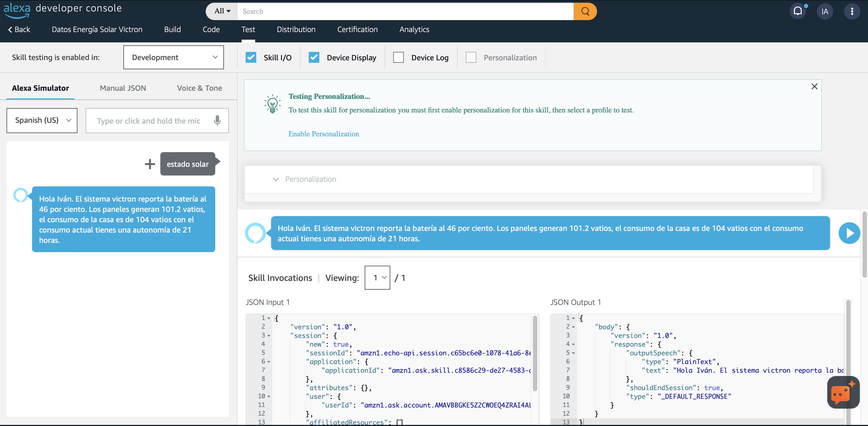Switch to the Manual JSON tab
868x426 pixels.
click(123, 88)
